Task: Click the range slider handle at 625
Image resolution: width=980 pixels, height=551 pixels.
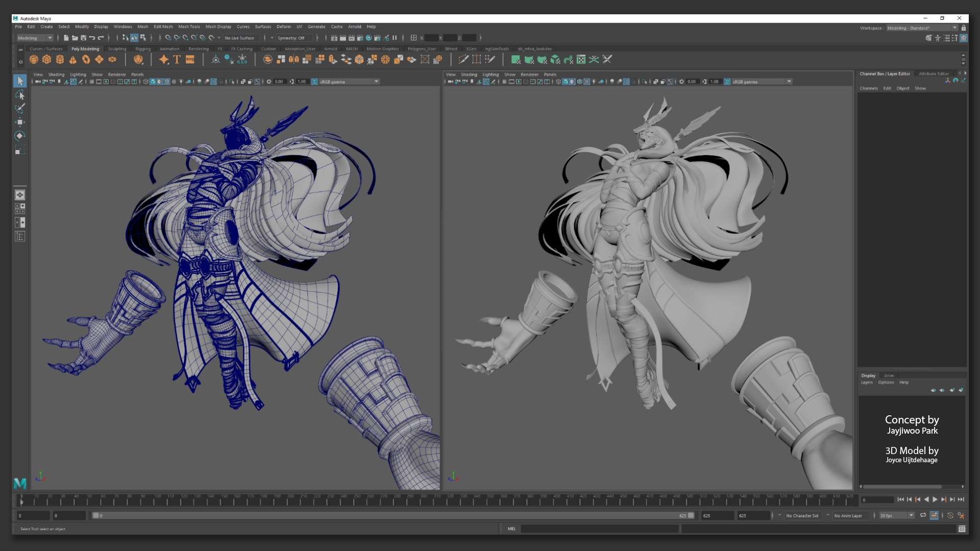Action: pos(691,515)
